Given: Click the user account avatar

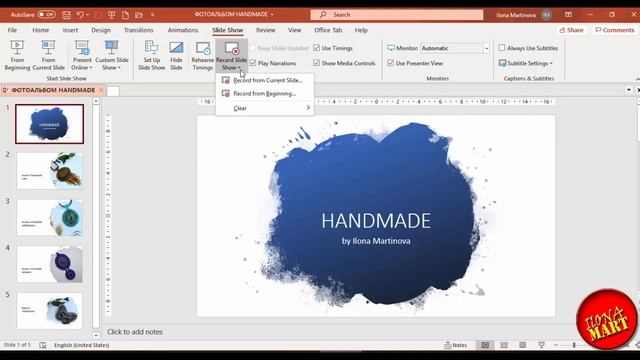Looking at the screenshot, I should click(547, 15).
